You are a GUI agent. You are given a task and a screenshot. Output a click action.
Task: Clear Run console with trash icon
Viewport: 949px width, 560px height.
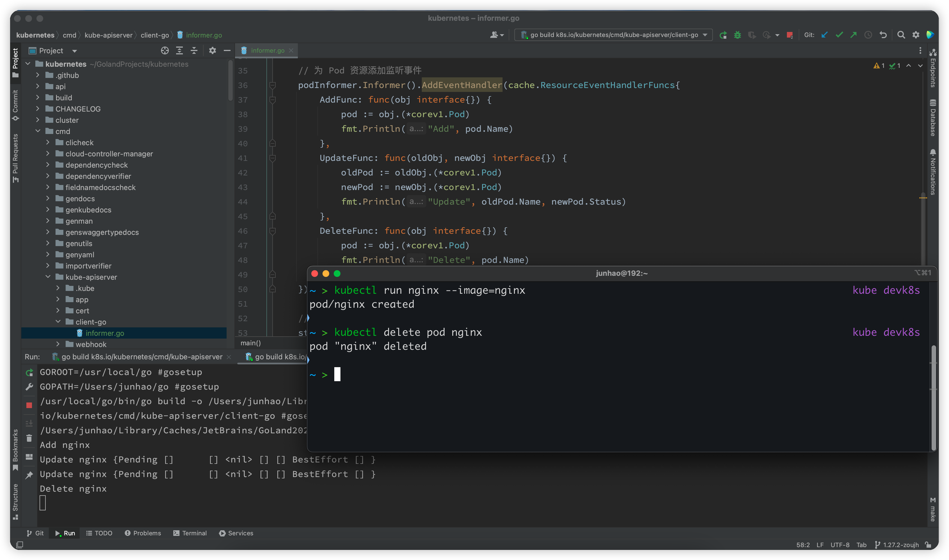[x=29, y=438]
